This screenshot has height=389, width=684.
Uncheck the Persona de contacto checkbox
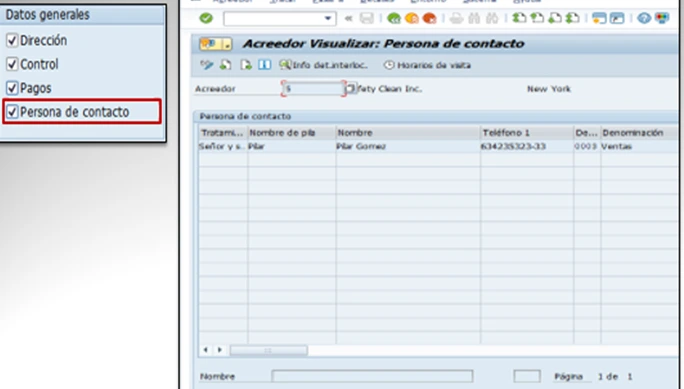(12, 112)
